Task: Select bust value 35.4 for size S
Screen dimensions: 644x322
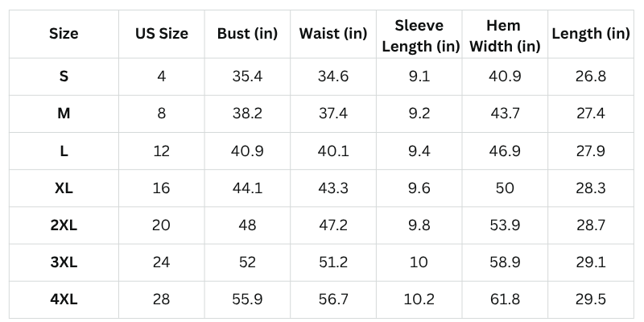Action: [247, 76]
